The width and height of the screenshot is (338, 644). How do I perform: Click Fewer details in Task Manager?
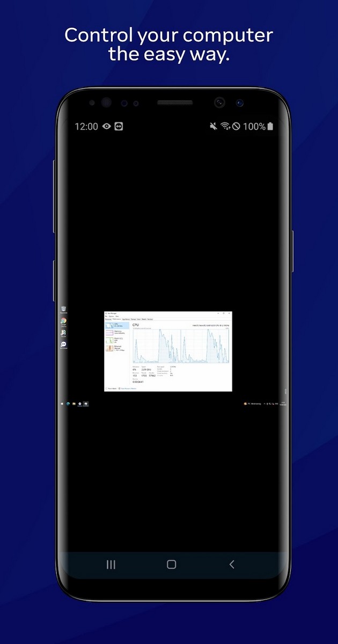tap(111, 389)
